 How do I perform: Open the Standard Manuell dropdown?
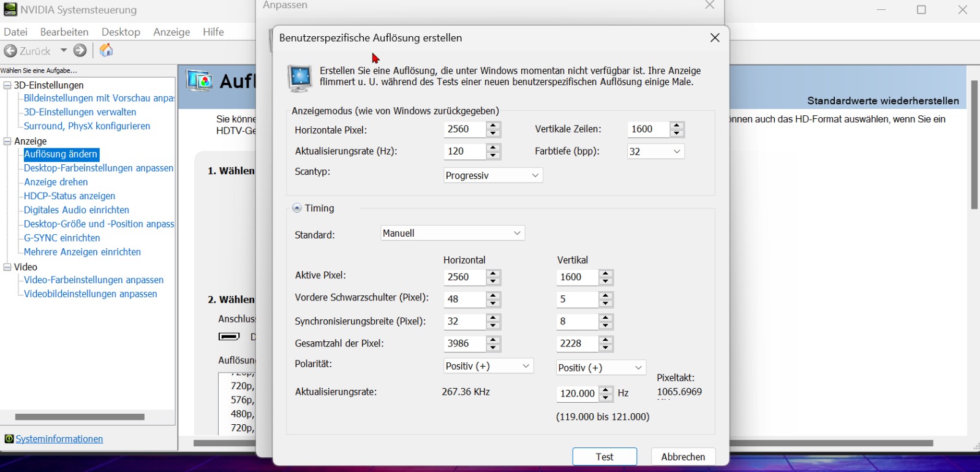(x=453, y=233)
